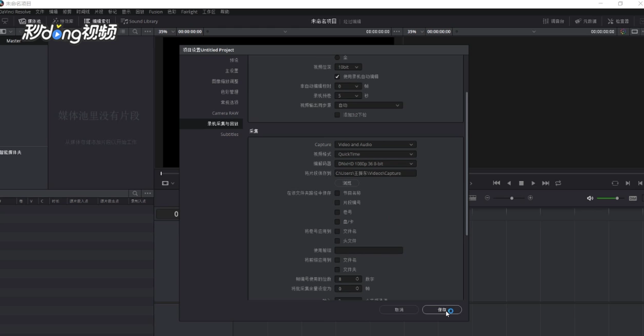Check the 文件夹 checkbox
The height and width of the screenshot is (336, 644).
click(x=337, y=270)
